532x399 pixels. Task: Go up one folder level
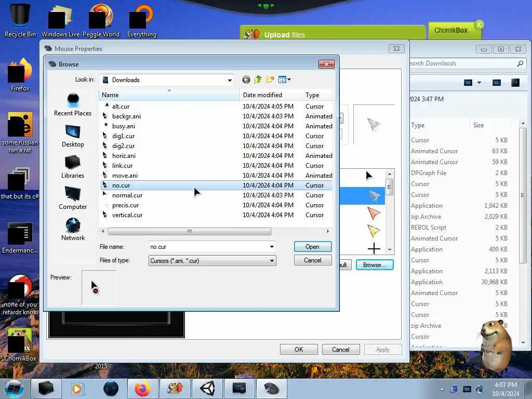click(258, 79)
